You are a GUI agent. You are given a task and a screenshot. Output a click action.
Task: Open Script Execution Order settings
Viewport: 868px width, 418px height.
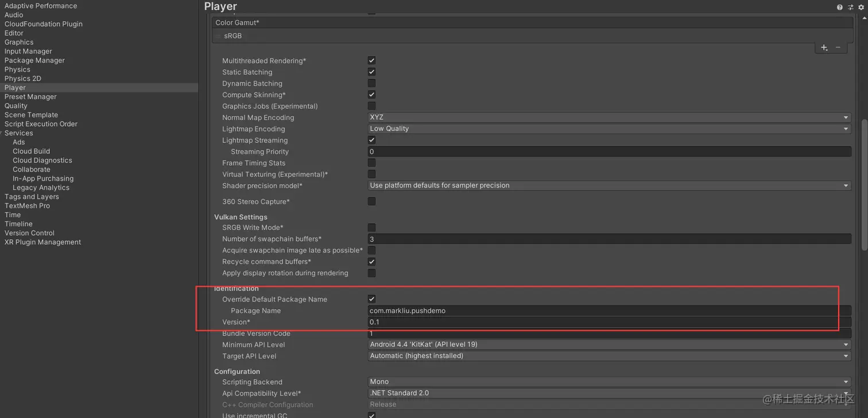pyautogui.click(x=41, y=124)
